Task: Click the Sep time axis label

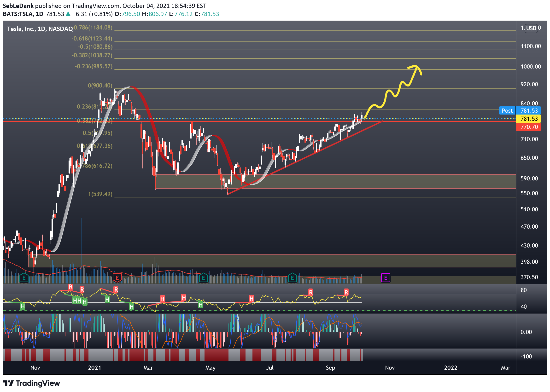Action: point(330,368)
